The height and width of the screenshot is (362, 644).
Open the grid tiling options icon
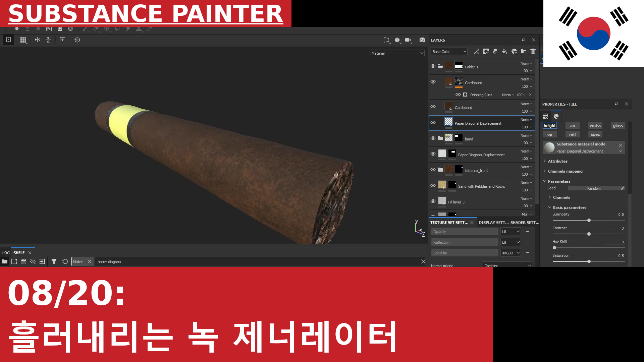click(23, 40)
